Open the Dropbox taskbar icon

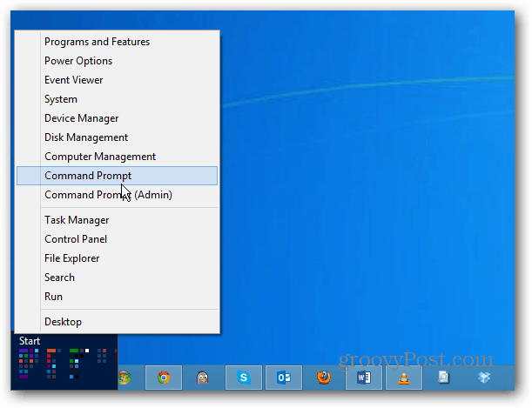click(484, 378)
